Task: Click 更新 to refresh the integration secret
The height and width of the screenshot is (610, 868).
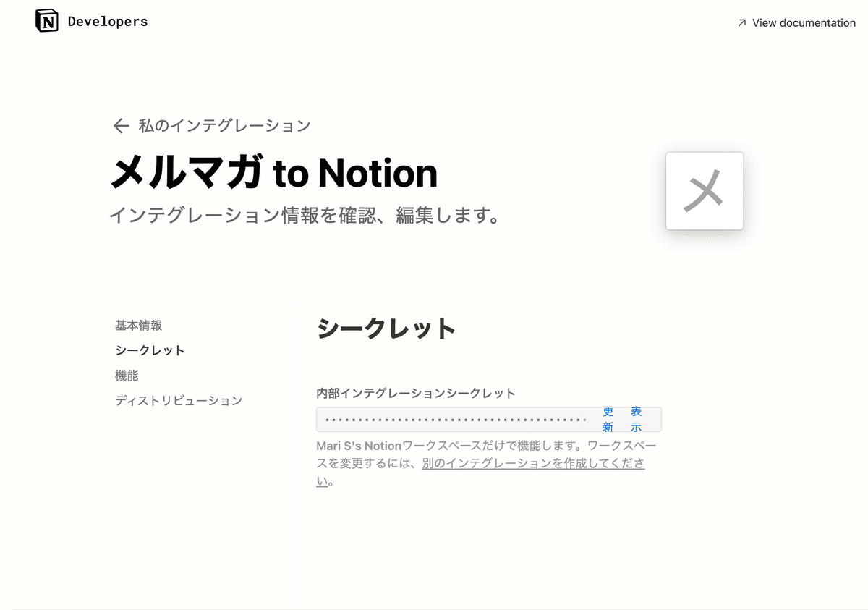Action: pyautogui.click(x=608, y=419)
